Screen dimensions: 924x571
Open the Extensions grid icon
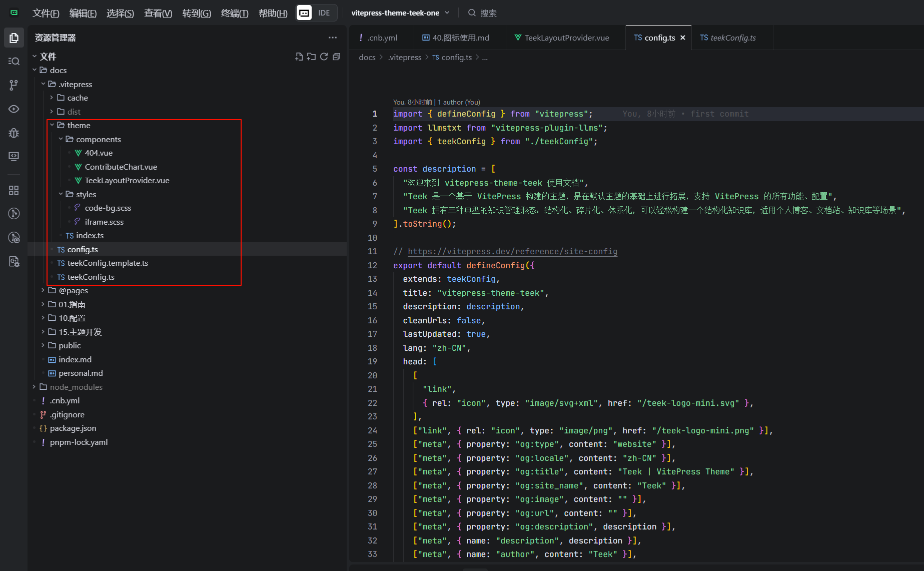pyautogui.click(x=14, y=190)
